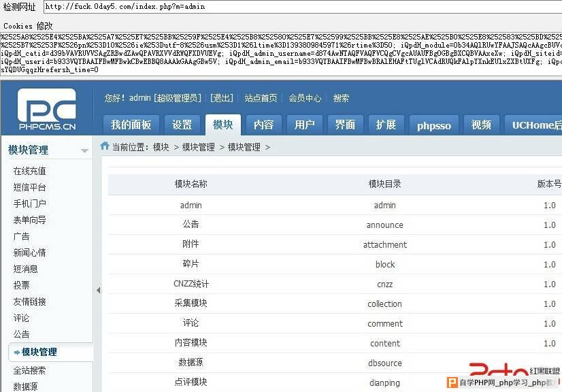Image resolution: width=562 pixels, height=392 pixels.
Task: Open 投票 in the sidebar
Action: (x=21, y=285)
